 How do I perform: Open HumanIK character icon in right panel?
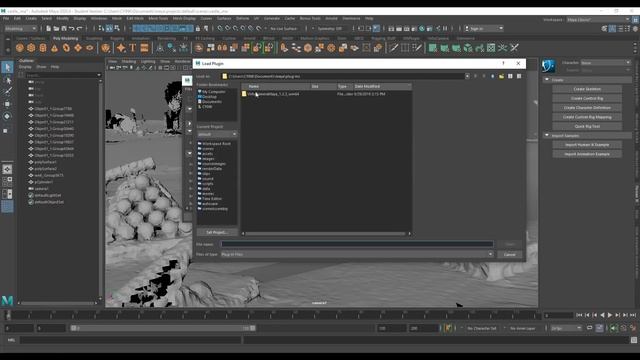point(549,65)
